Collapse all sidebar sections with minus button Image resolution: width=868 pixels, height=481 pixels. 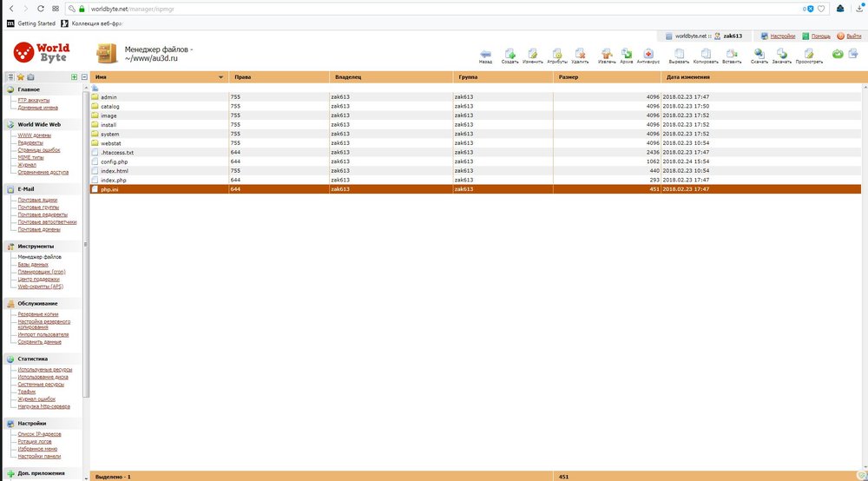click(83, 77)
